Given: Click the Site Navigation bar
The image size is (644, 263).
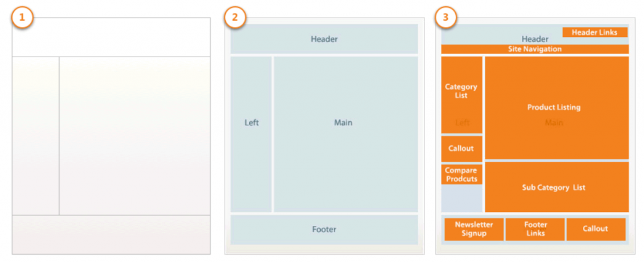Looking at the screenshot, I should 535,49.
